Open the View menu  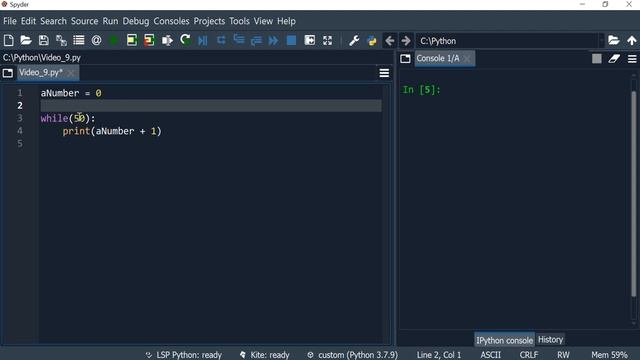(x=263, y=21)
